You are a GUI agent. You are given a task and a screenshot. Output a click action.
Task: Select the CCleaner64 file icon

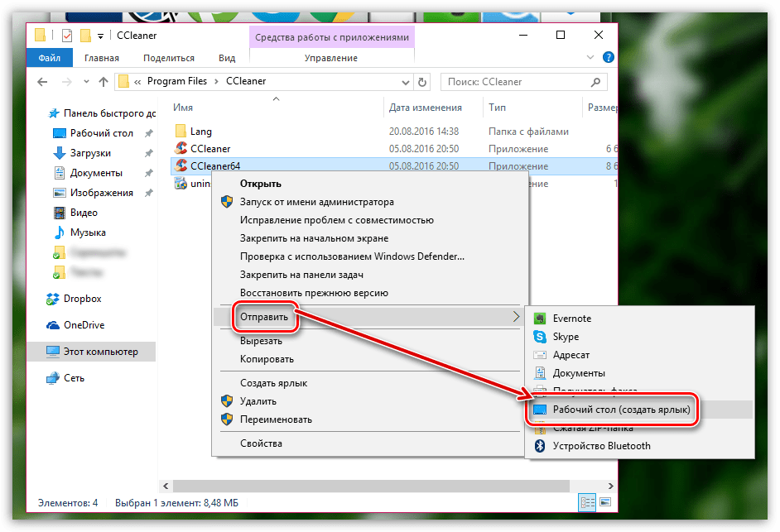(181, 165)
